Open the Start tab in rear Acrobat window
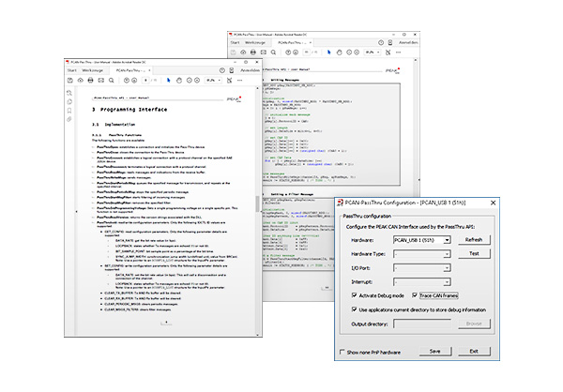Image resolution: width=563 pixels, height=392 pixels. (x=235, y=43)
